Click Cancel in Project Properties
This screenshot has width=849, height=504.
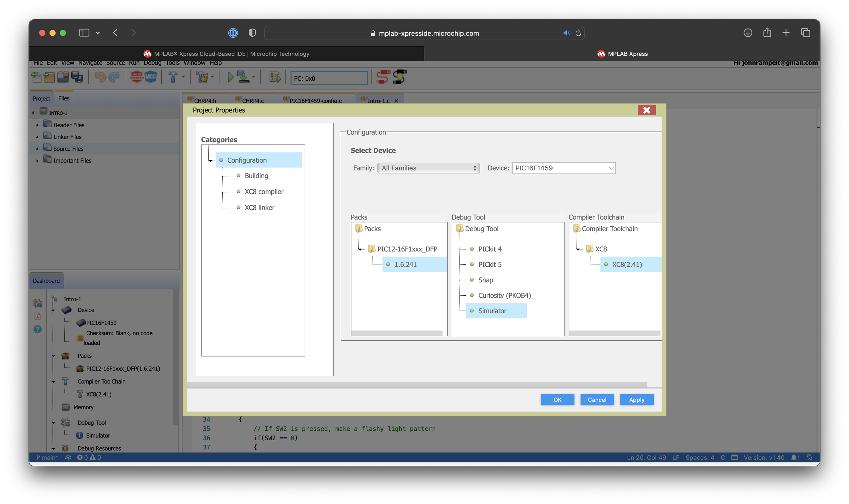(x=597, y=400)
